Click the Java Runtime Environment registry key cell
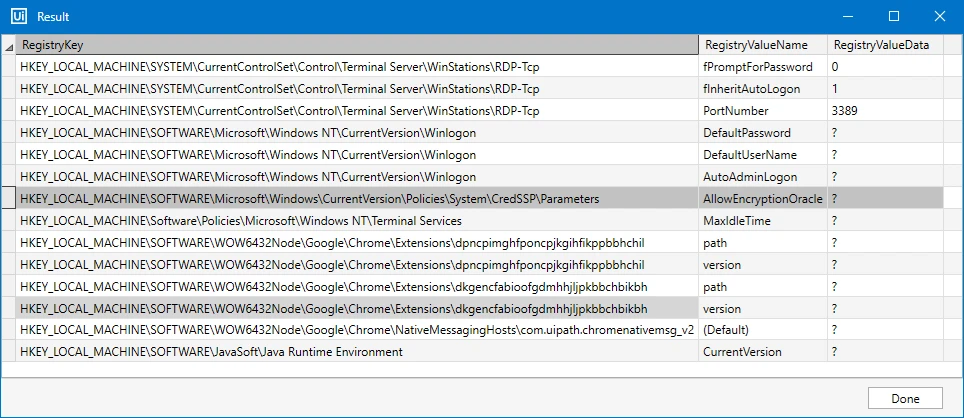Image resolution: width=964 pixels, height=418 pixels. point(357,352)
